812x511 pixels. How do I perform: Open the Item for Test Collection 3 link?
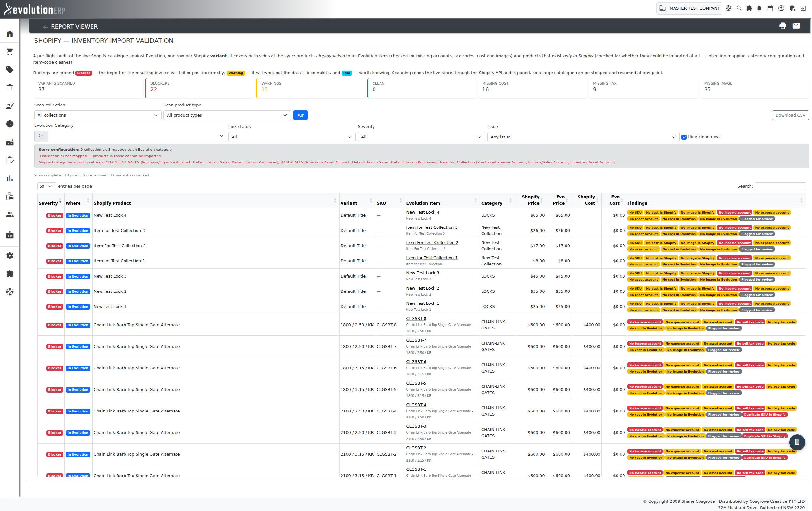click(432, 227)
